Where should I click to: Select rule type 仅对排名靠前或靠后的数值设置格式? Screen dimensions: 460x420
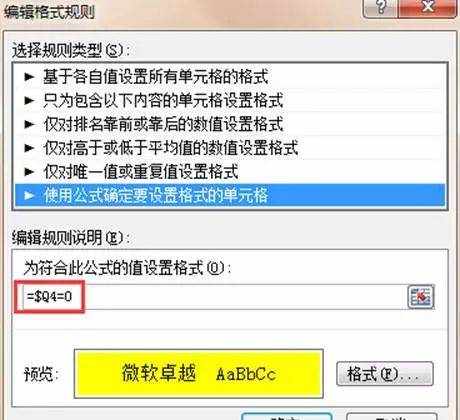tap(230, 124)
